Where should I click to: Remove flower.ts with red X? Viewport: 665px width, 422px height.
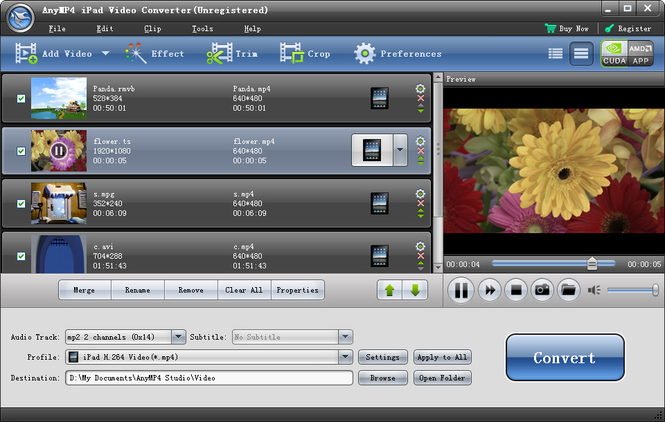[420, 151]
